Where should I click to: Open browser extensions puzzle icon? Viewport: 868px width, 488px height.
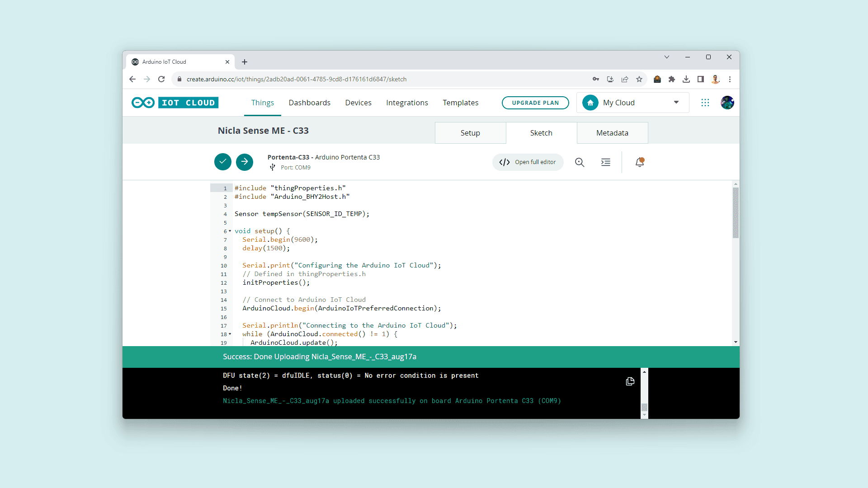point(672,79)
